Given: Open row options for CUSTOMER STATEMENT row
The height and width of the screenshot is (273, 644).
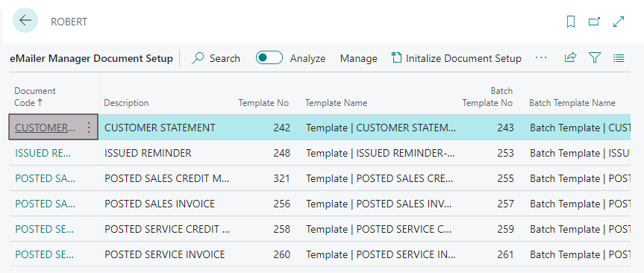Looking at the screenshot, I should pos(89,128).
